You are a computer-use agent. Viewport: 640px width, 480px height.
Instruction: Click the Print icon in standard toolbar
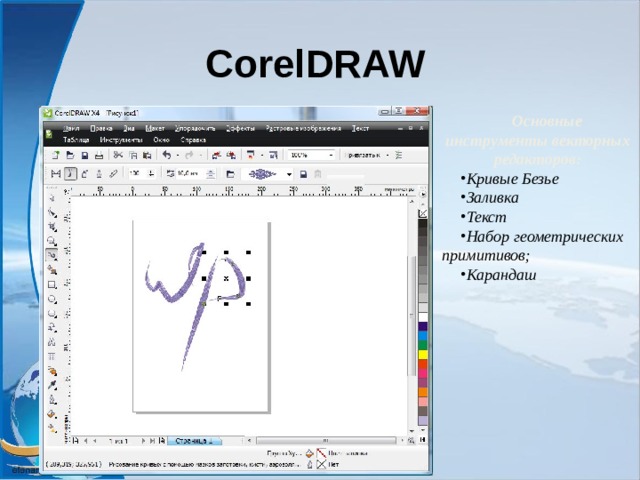pos(99,156)
